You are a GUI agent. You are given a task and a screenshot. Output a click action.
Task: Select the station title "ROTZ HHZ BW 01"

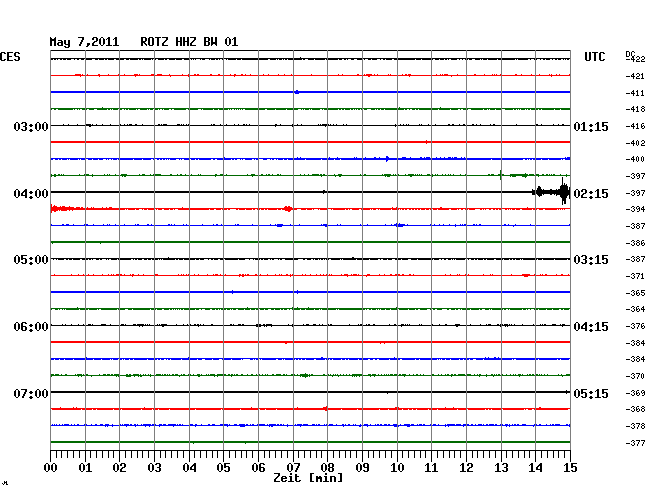click(x=189, y=42)
